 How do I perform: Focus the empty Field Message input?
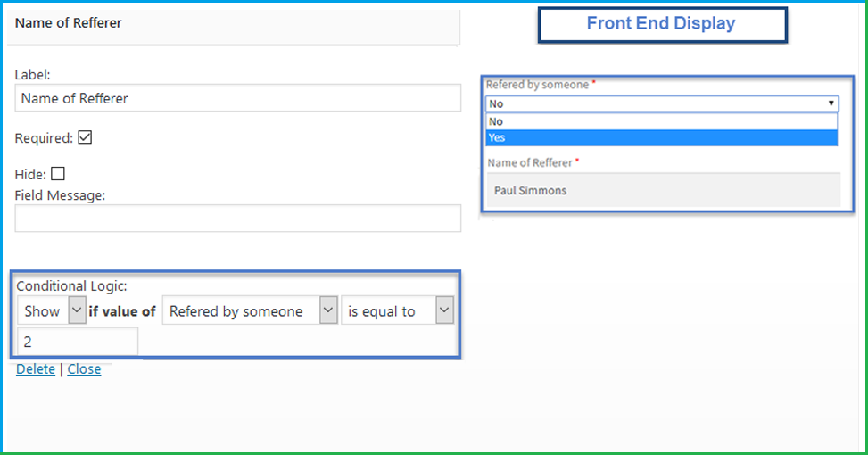(237, 219)
